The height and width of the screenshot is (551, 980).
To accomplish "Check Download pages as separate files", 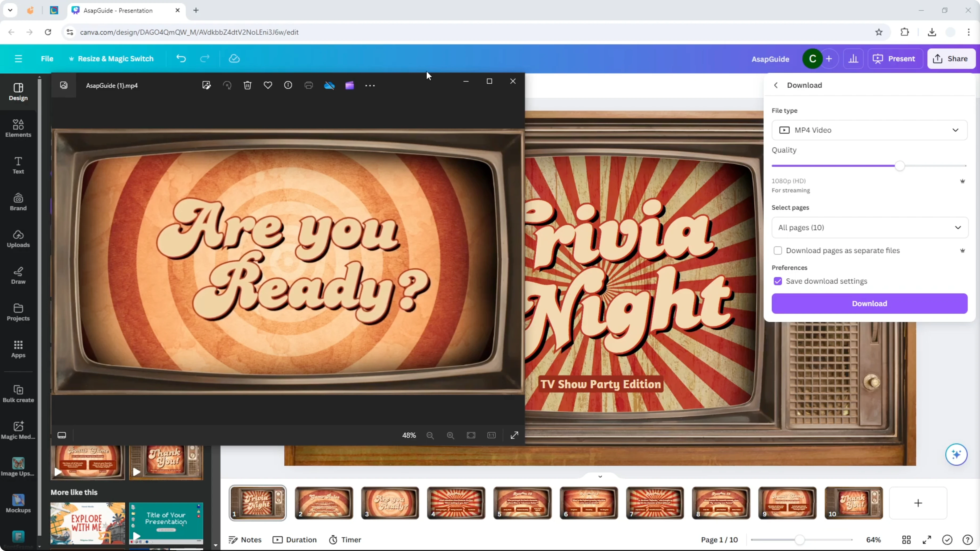I will [x=778, y=250].
